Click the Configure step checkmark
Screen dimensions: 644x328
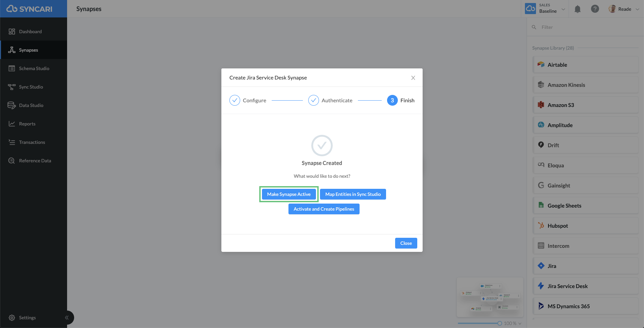tap(235, 100)
